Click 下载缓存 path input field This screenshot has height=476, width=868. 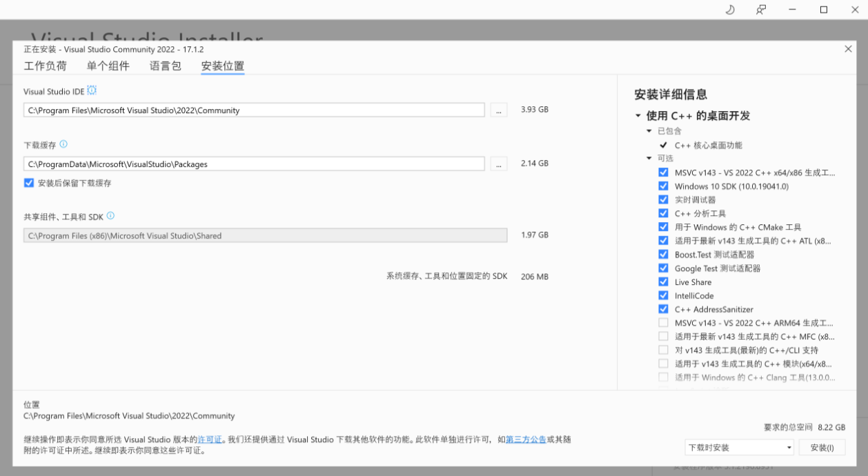tap(254, 164)
